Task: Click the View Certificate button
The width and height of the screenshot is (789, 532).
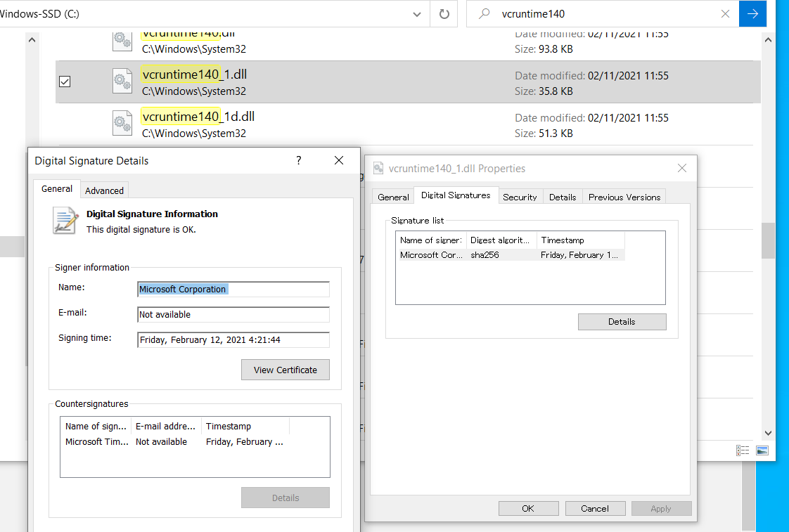Action: (286, 370)
